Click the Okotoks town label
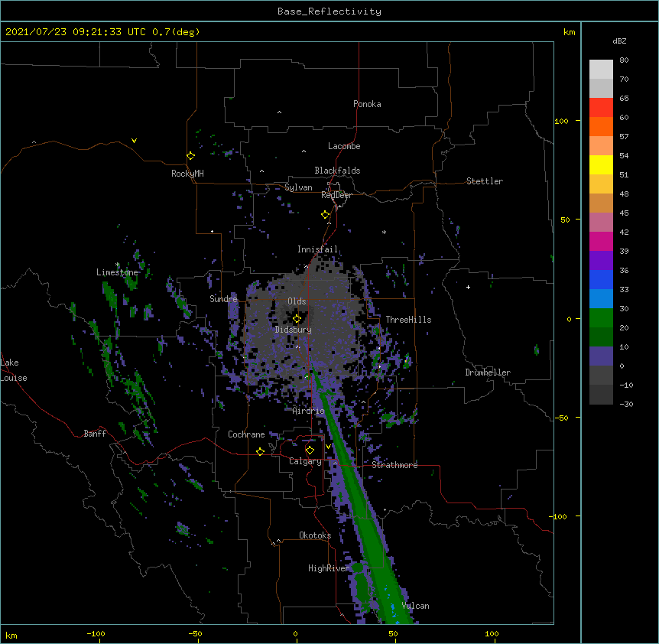This screenshot has height=644, width=659. tap(315, 535)
